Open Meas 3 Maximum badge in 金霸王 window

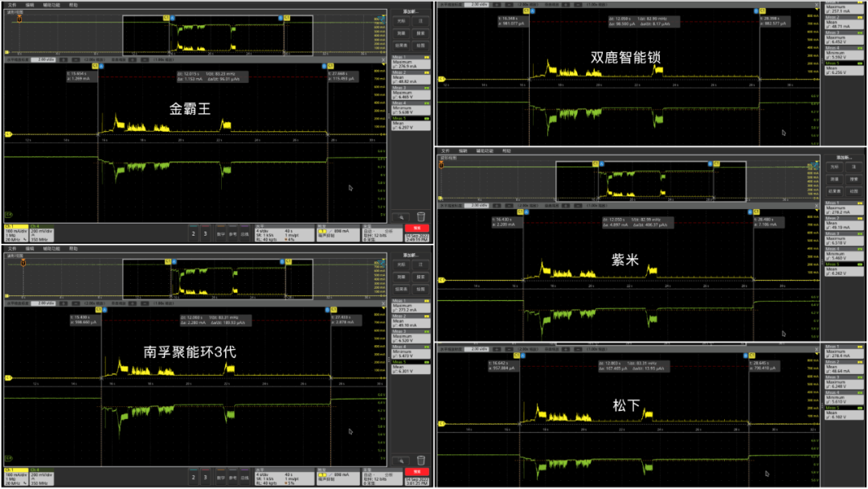(411, 92)
